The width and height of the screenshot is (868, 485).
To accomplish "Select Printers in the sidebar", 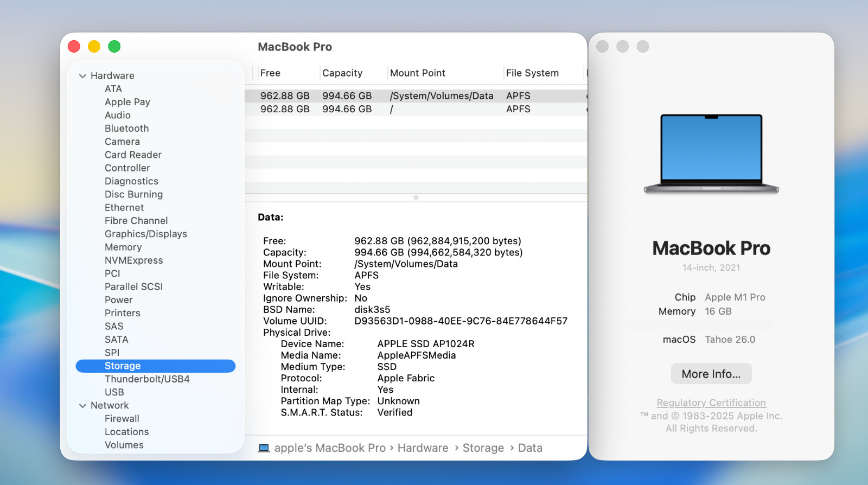I will [123, 313].
